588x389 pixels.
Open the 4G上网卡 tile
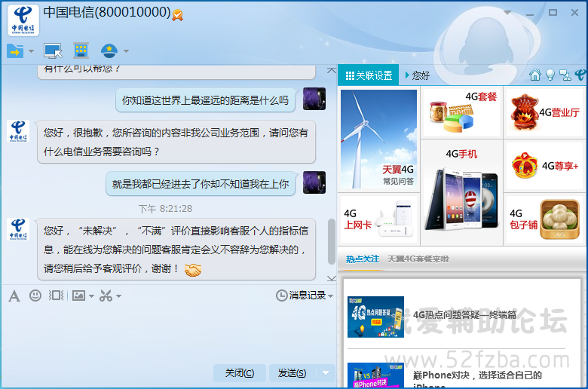click(378, 219)
